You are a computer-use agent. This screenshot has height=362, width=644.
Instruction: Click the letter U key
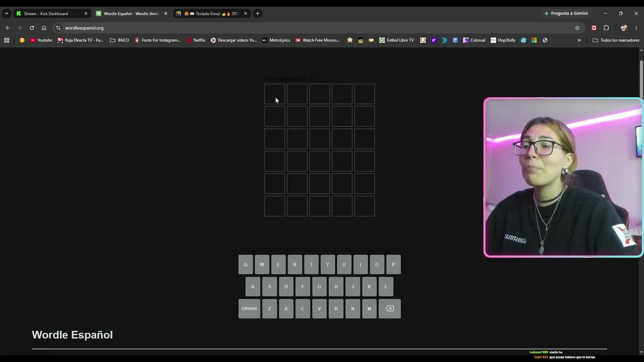tap(344, 264)
